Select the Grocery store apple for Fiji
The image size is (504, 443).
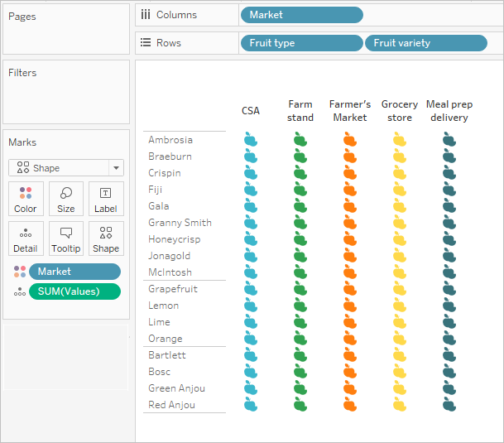pos(400,189)
